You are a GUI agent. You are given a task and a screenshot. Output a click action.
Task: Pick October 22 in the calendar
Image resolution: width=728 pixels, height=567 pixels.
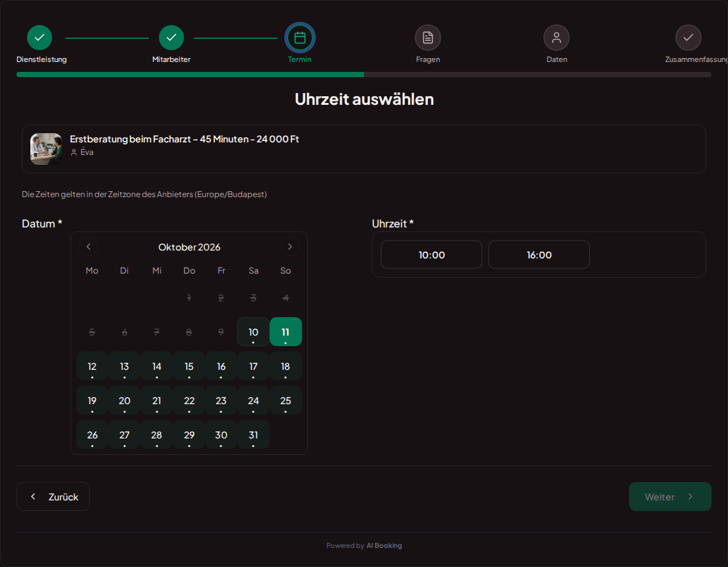point(189,400)
